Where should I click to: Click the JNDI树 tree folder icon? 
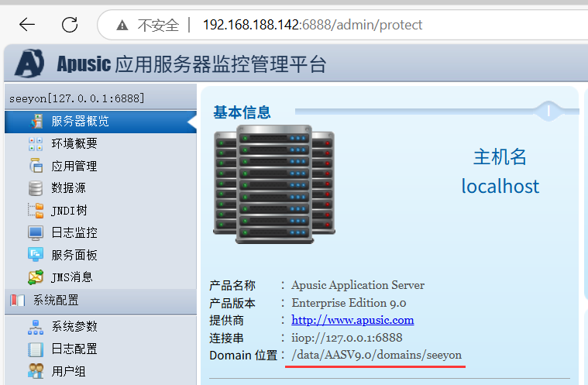(x=36, y=210)
